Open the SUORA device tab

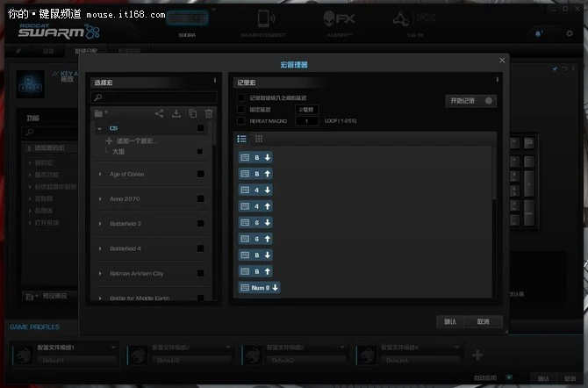click(x=187, y=22)
